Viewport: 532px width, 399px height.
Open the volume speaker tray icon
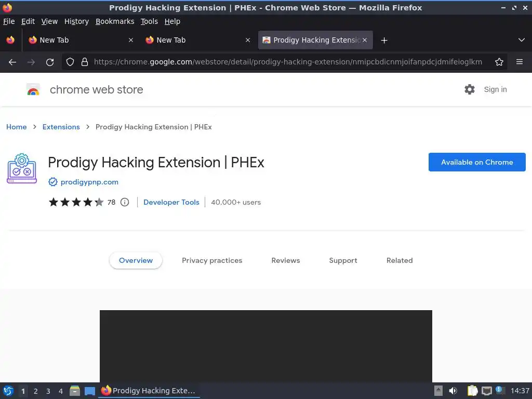point(453,391)
